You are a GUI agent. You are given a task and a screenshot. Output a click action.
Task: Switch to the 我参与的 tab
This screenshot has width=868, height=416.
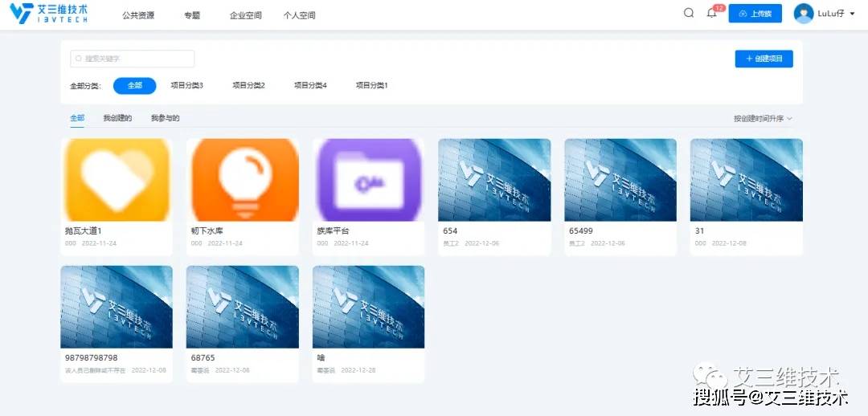(x=165, y=118)
